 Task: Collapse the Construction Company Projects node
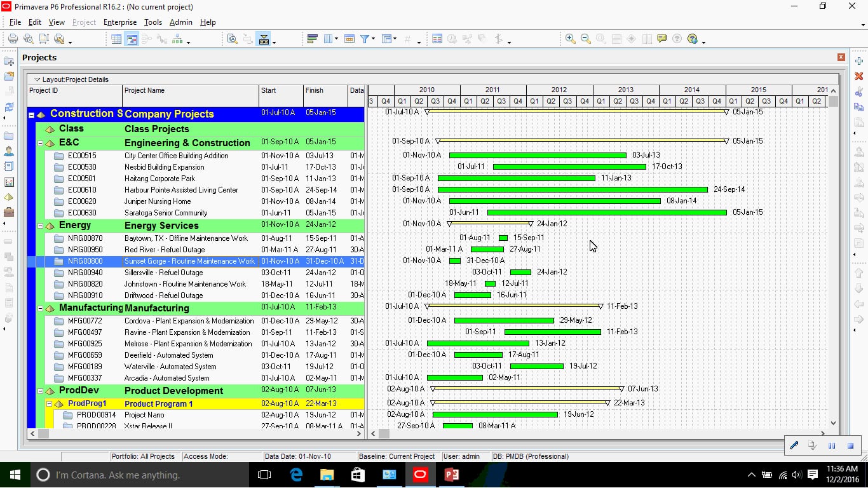pyautogui.click(x=31, y=115)
